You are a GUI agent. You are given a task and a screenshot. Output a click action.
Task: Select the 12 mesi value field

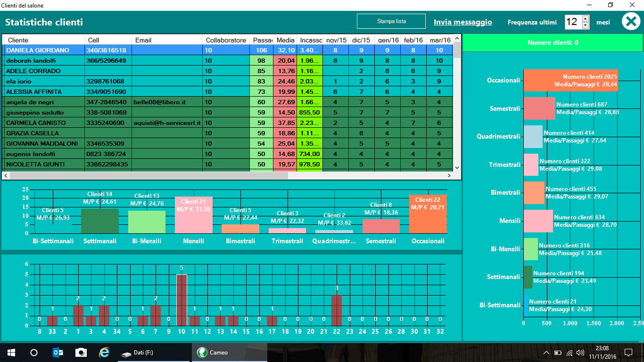(574, 22)
